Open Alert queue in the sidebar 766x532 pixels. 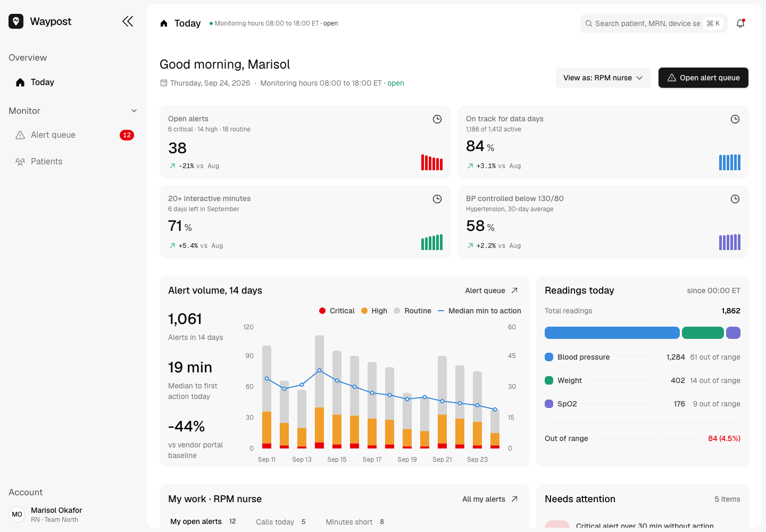(73, 135)
